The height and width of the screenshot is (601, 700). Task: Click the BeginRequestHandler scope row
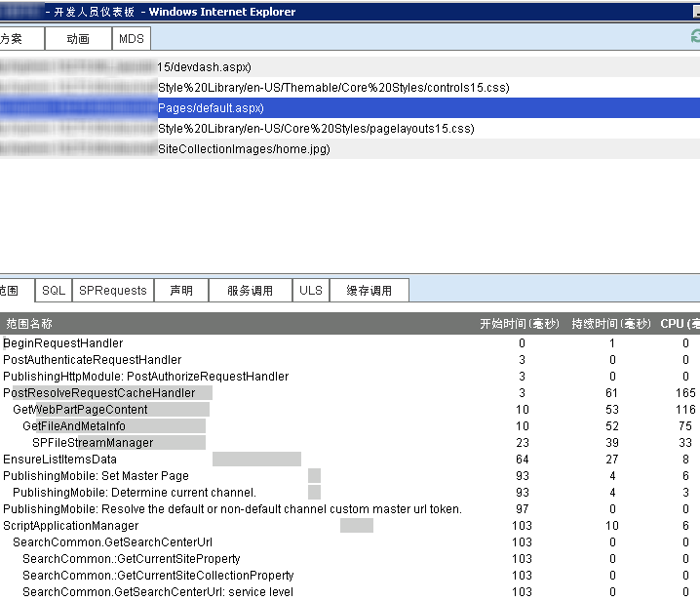(x=350, y=343)
